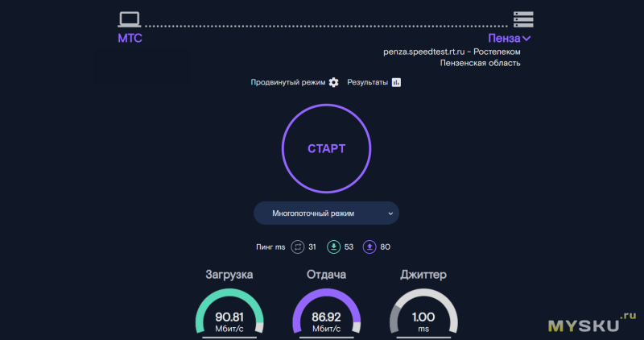
Task: Click the 90.81 download speed value
Action: (x=229, y=317)
